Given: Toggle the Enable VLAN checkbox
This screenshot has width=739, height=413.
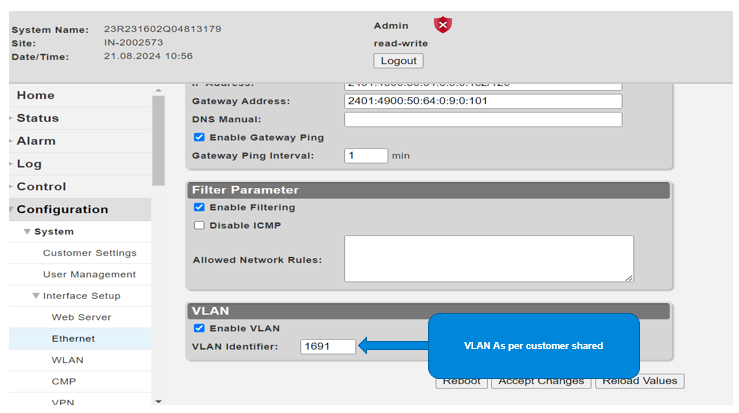Looking at the screenshot, I should (200, 328).
